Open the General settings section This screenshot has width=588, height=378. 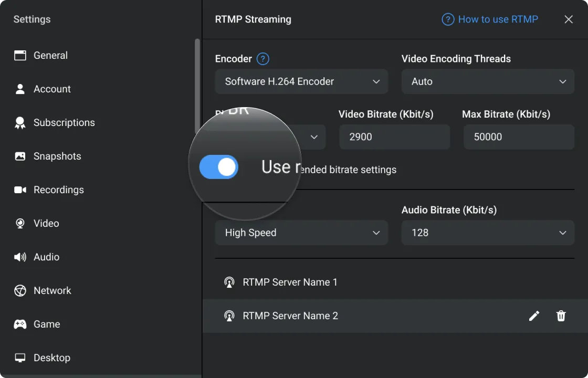click(50, 55)
